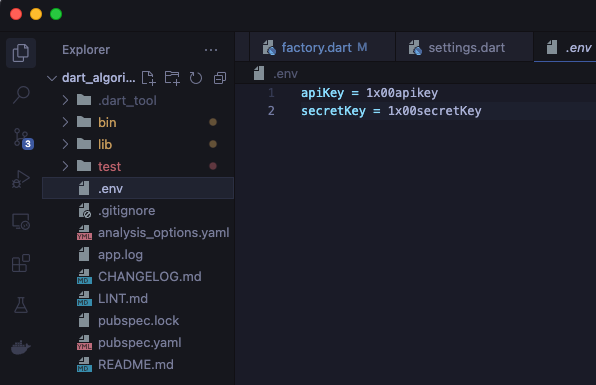Open Explorer's more actions ellipsis menu

[211, 50]
